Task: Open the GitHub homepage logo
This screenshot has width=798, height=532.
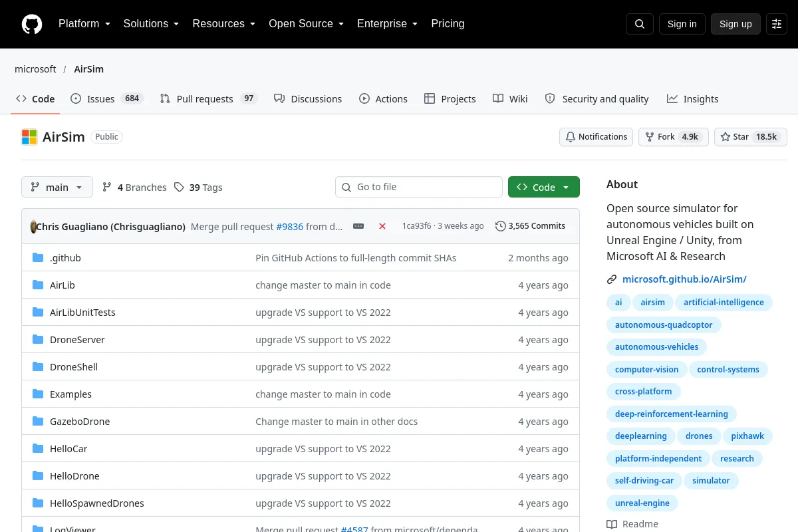Action: (x=32, y=24)
